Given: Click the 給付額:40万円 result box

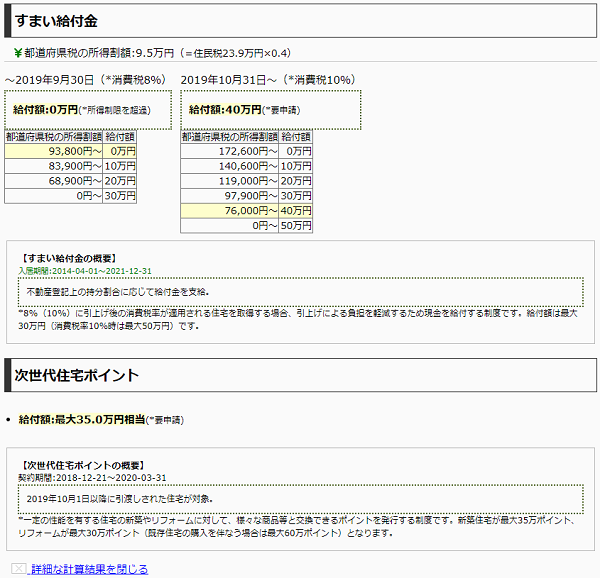Looking at the screenshot, I should 271,110.
